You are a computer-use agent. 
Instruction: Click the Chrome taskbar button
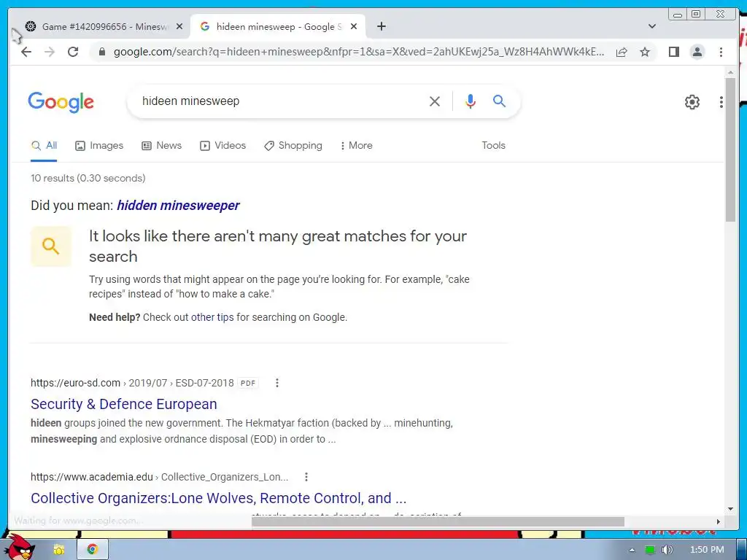pyautogui.click(x=93, y=550)
